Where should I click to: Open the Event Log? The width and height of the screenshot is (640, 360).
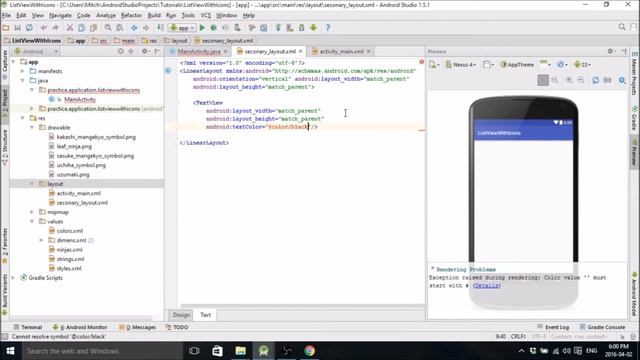coord(553,327)
